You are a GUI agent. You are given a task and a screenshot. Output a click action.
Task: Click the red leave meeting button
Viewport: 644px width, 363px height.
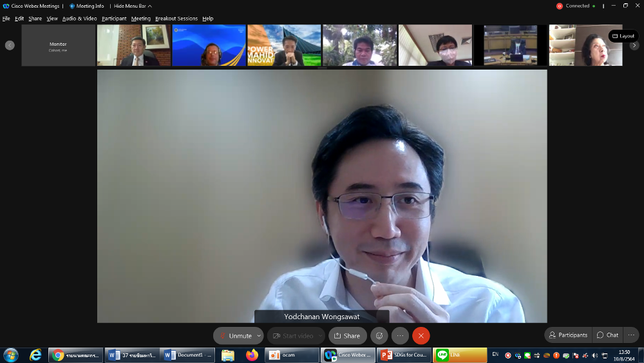(x=421, y=336)
